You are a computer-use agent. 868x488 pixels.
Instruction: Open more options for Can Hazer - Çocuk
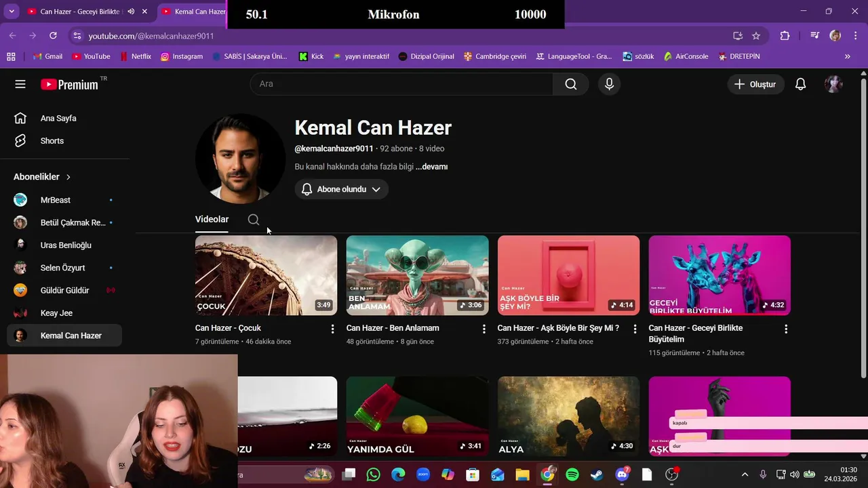point(332,329)
